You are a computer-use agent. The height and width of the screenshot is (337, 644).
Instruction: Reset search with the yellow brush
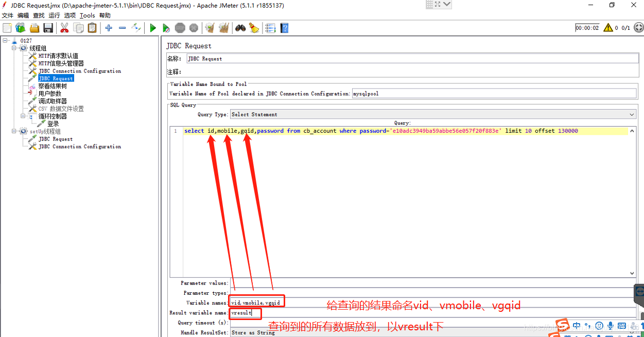point(254,28)
